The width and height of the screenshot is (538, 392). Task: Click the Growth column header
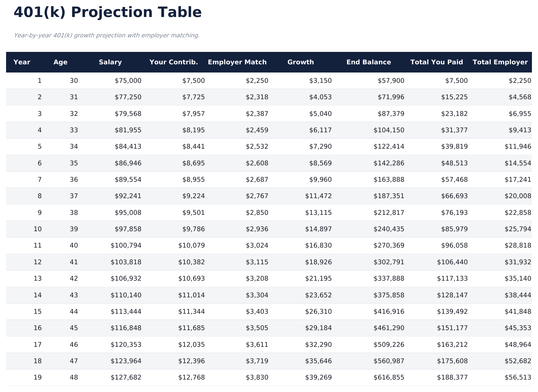click(x=301, y=62)
